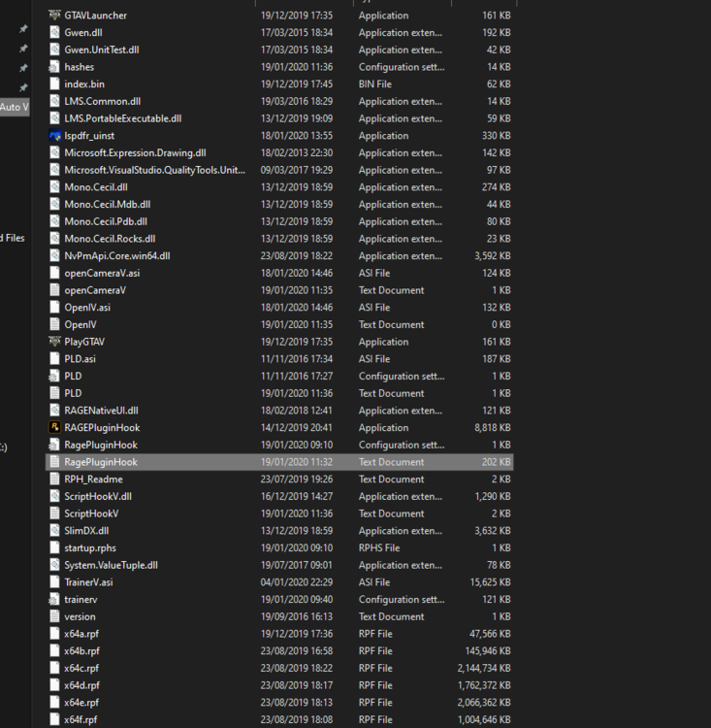
Task: Click the 18/02/2013 22:30 date cell
Action: pyautogui.click(x=297, y=152)
